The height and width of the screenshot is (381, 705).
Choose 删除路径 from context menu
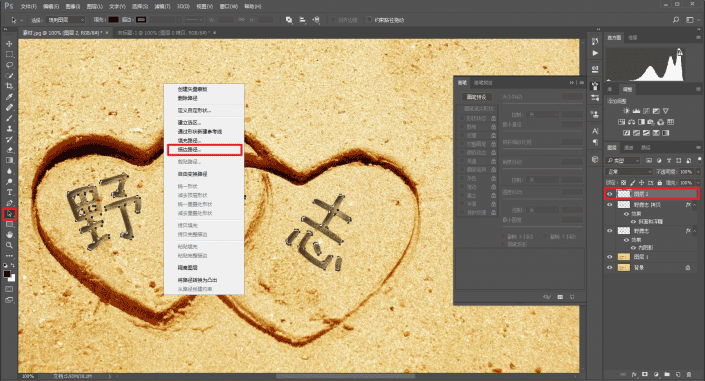[x=187, y=98]
